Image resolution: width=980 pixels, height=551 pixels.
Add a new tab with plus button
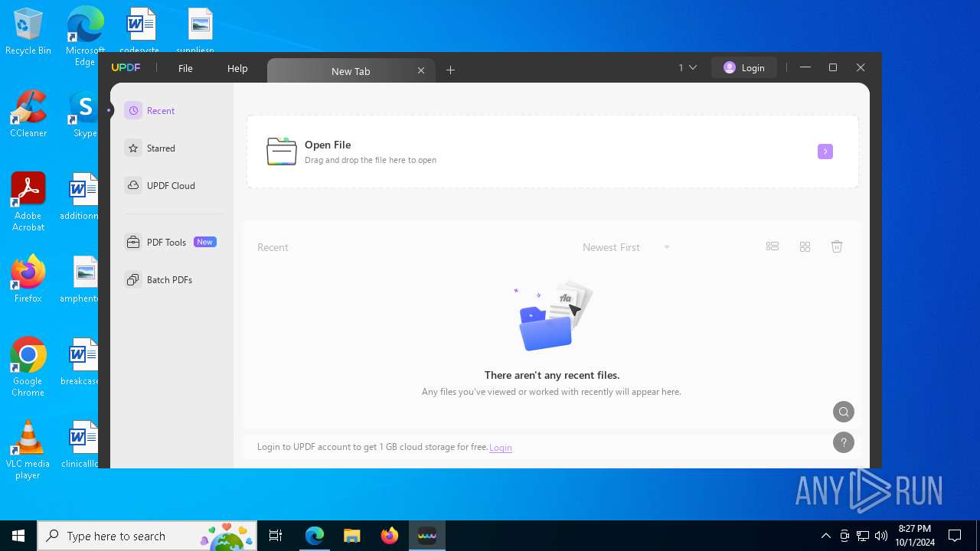(450, 70)
